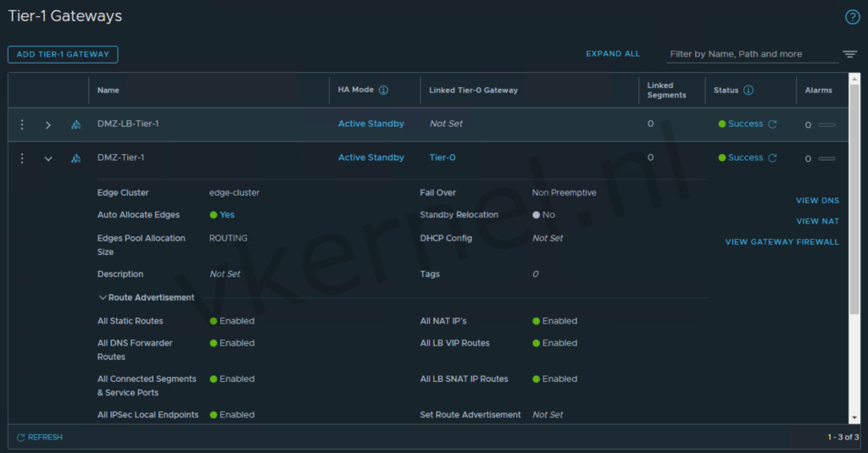Open three-dot menu for DMZ-Tier-1
This screenshot has height=453, width=868.
(22, 158)
